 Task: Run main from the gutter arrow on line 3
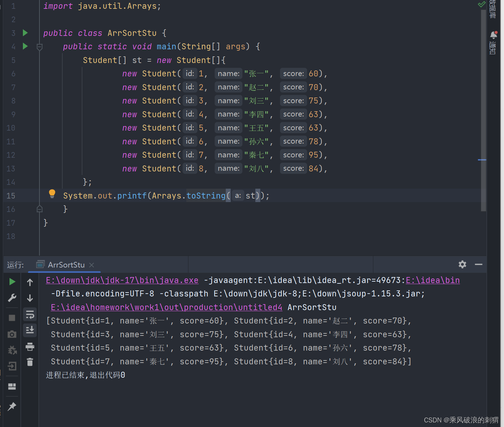pos(25,33)
